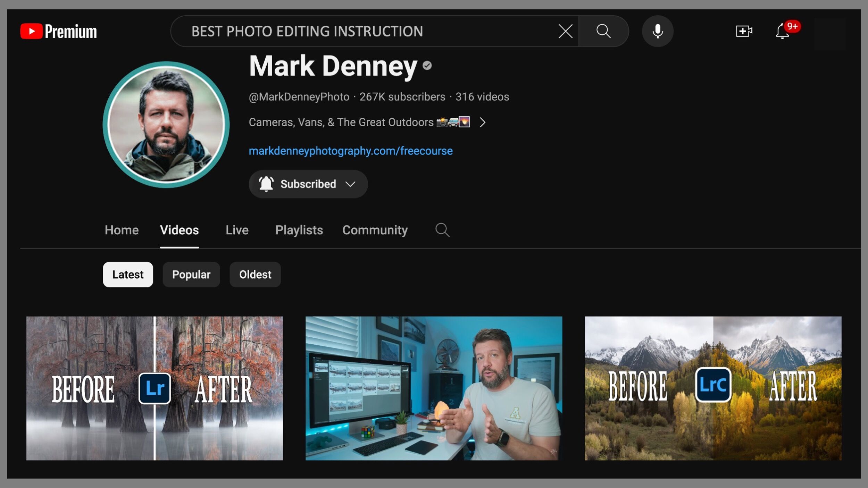Click the '267K subscribers' text

pos(402,97)
